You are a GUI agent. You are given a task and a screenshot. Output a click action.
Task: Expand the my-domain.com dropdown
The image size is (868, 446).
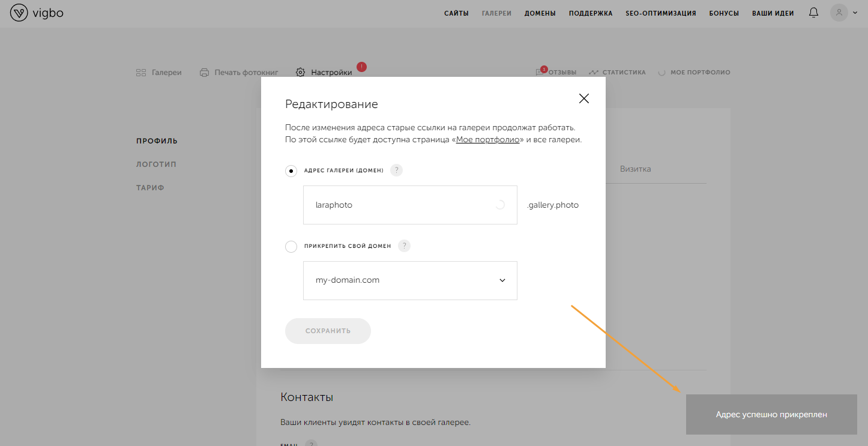click(502, 280)
